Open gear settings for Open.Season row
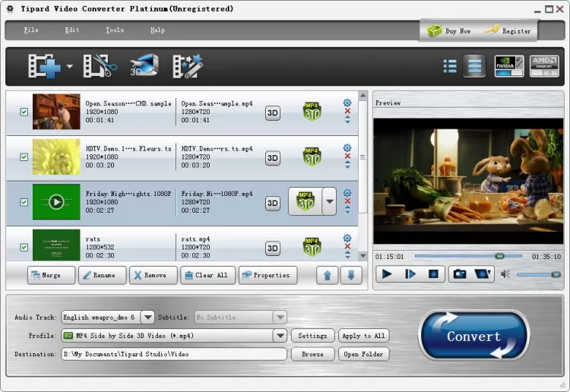Screen dimensions: 570x392 (x=347, y=103)
